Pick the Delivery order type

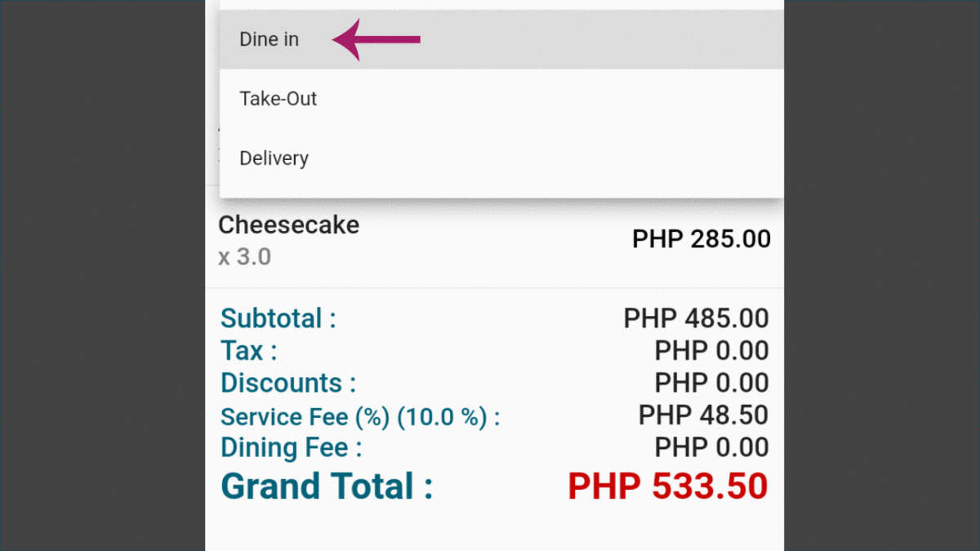click(x=501, y=158)
